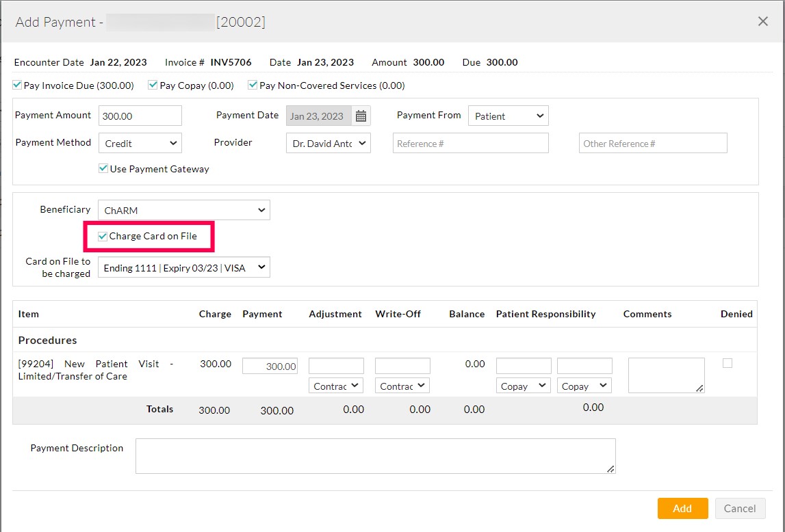Click the Other Reference # field
Screen dimensions: 785x532
click(652, 144)
